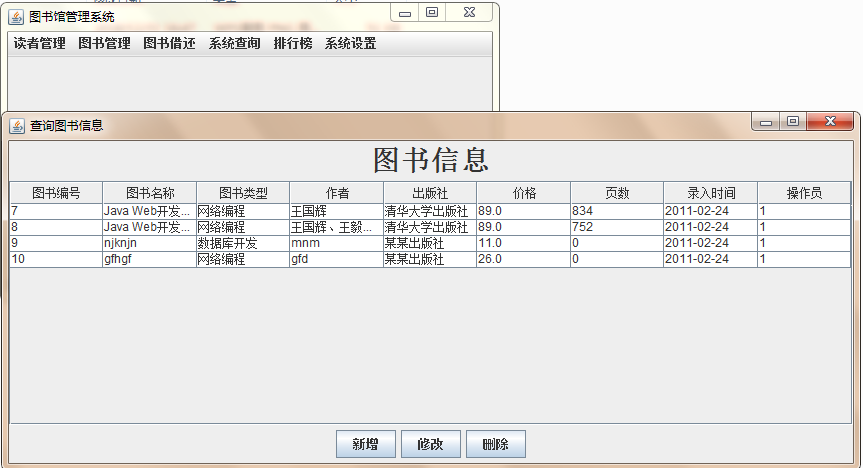This screenshot has height=468, width=863.
Task: Click the author cell mnm
Action: coord(336,243)
